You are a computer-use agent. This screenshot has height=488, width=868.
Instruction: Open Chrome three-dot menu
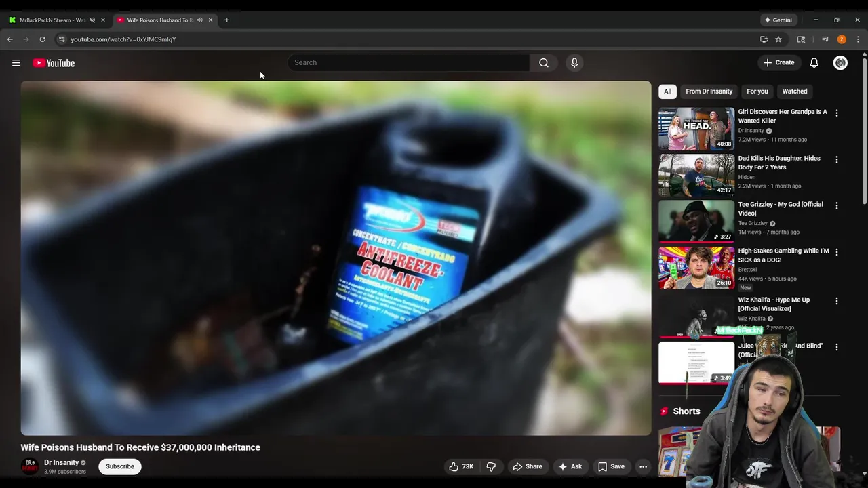click(858, 39)
